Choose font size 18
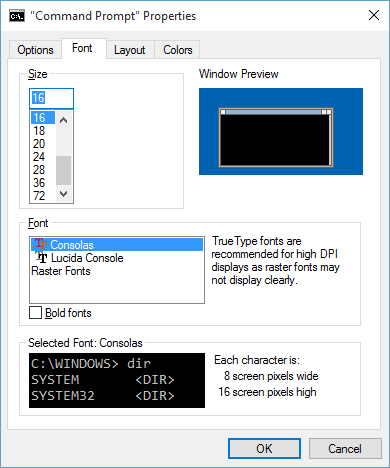This screenshot has width=390, height=468. 43,131
